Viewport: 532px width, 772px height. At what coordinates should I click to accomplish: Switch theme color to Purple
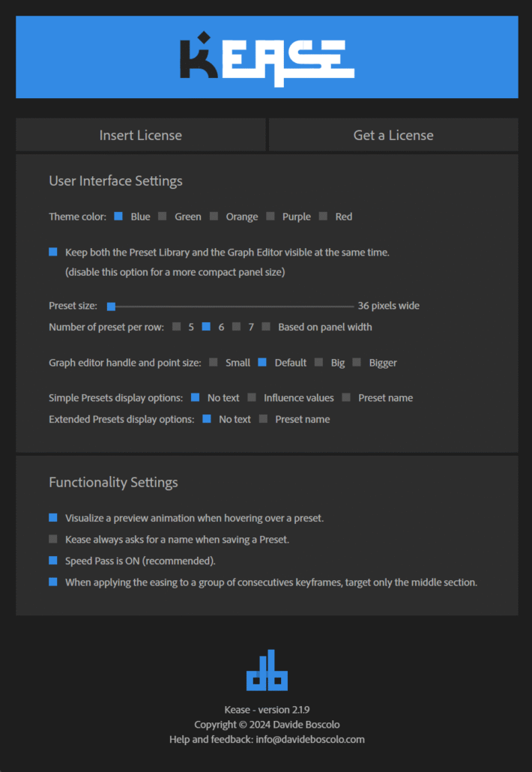click(x=270, y=217)
